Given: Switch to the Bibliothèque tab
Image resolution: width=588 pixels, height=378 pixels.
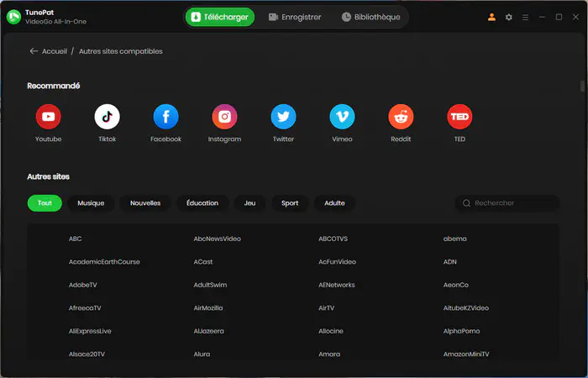Looking at the screenshot, I should point(371,17).
